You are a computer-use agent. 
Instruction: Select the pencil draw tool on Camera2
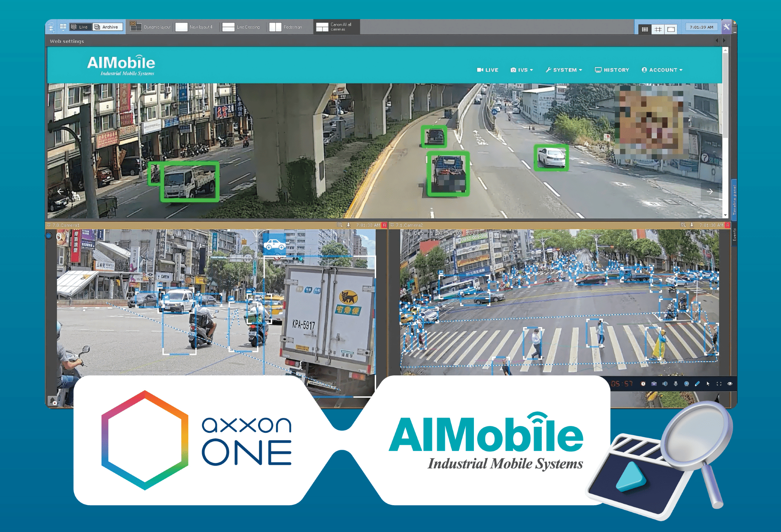(697, 384)
